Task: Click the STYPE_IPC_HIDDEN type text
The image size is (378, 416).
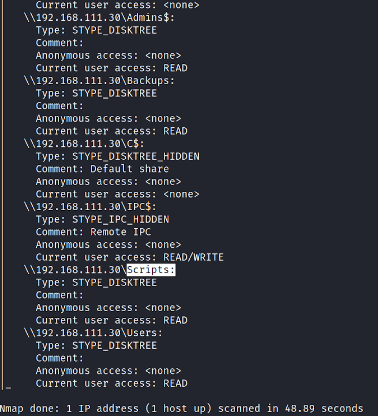Action: click(121, 219)
